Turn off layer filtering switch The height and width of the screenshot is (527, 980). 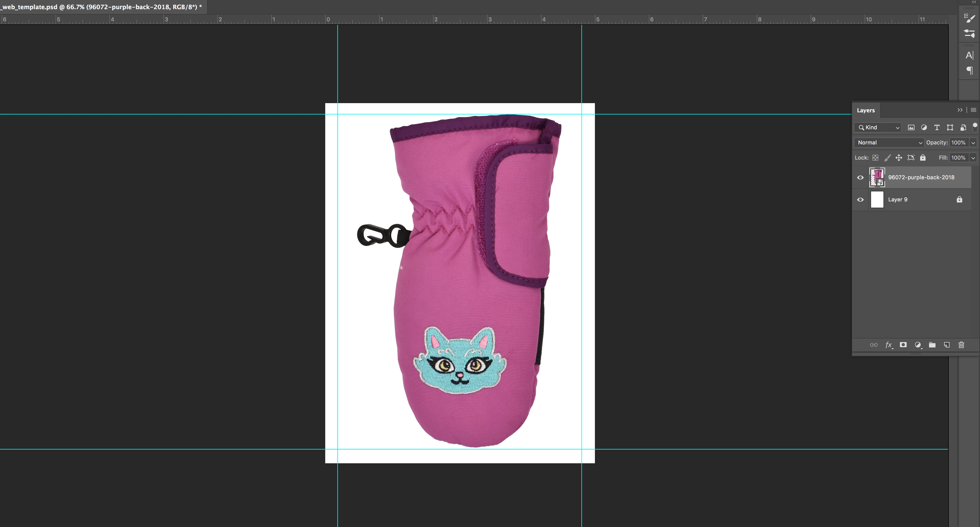coord(975,127)
